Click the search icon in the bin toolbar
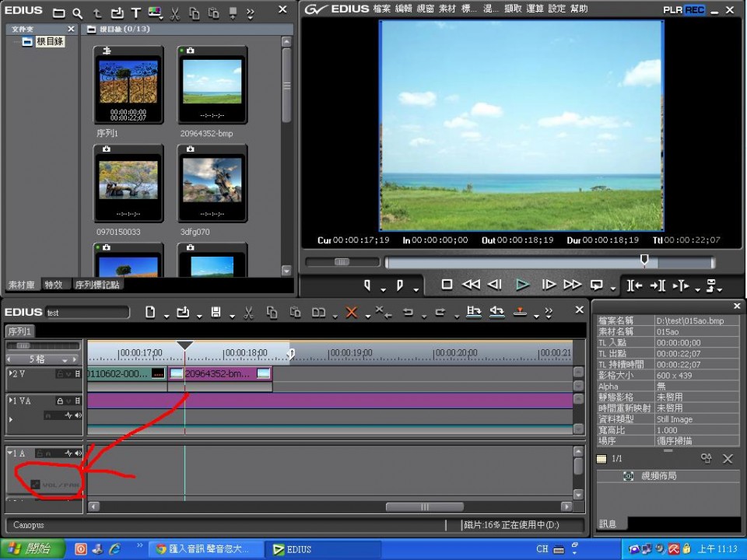 (77, 13)
